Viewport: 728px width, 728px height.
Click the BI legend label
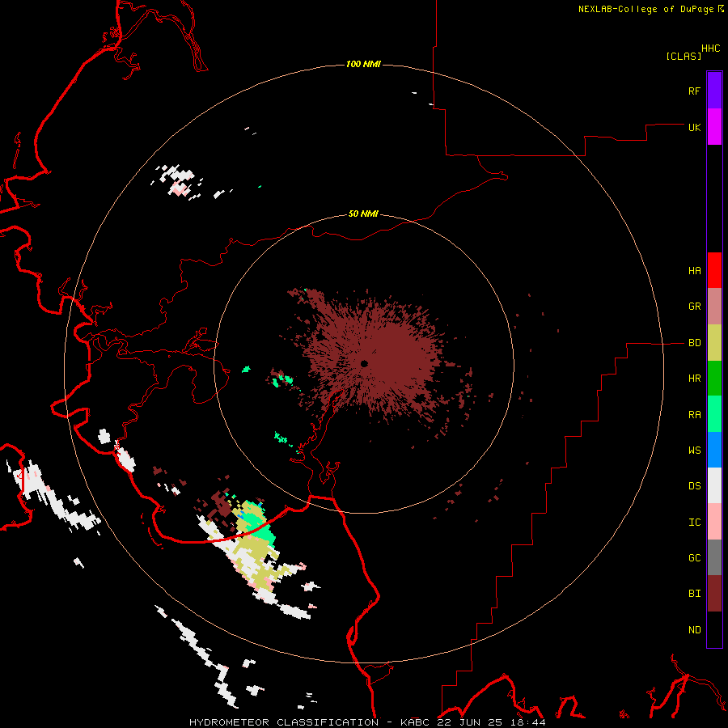(x=694, y=594)
